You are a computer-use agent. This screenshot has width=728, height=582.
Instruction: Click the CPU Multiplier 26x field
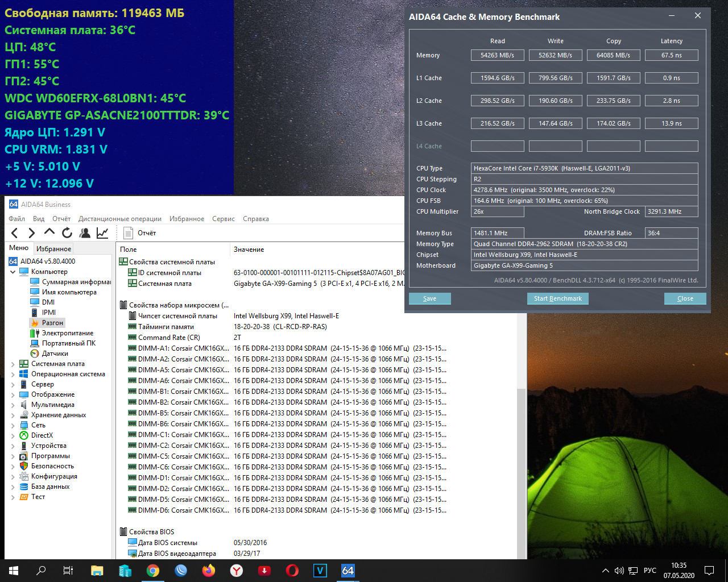[498, 211]
